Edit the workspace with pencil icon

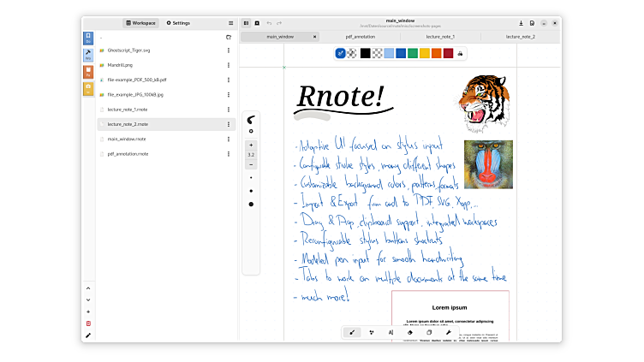coord(88,335)
